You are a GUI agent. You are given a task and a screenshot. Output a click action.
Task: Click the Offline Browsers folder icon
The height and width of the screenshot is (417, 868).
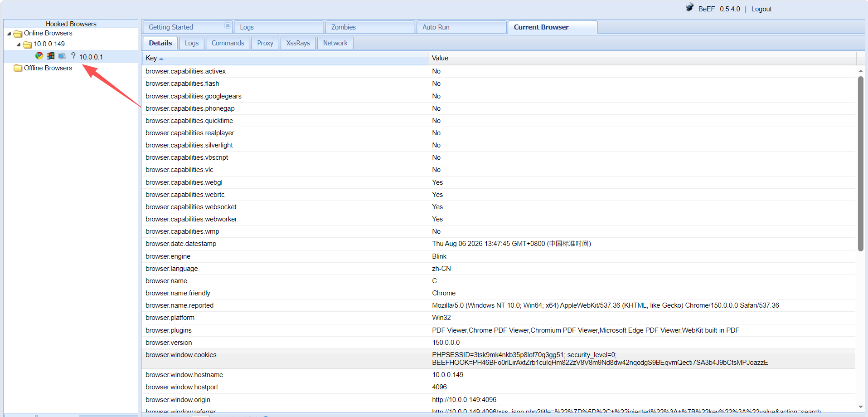pos(18,68)
